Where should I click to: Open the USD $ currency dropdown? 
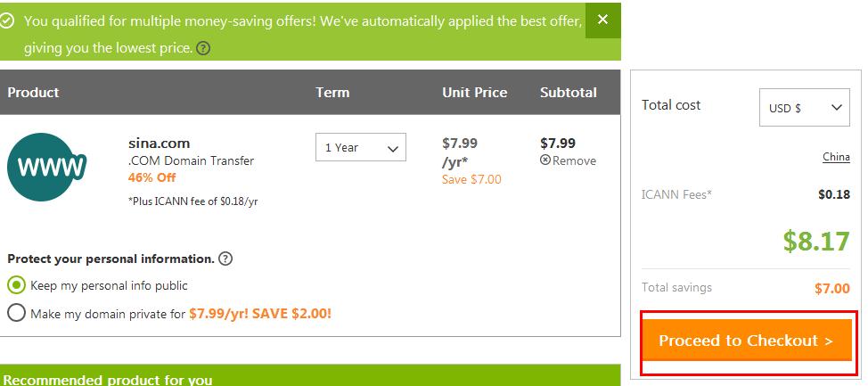805,108
